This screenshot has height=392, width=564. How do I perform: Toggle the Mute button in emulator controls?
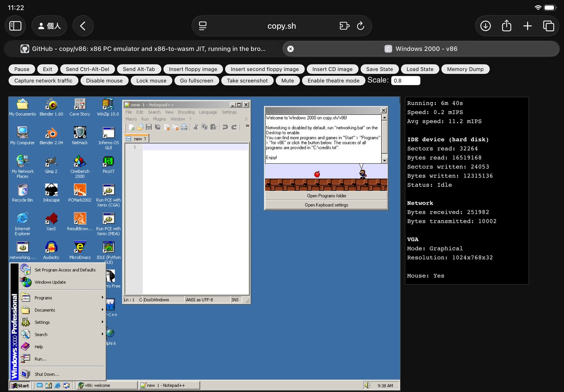[x=288, y=81]
